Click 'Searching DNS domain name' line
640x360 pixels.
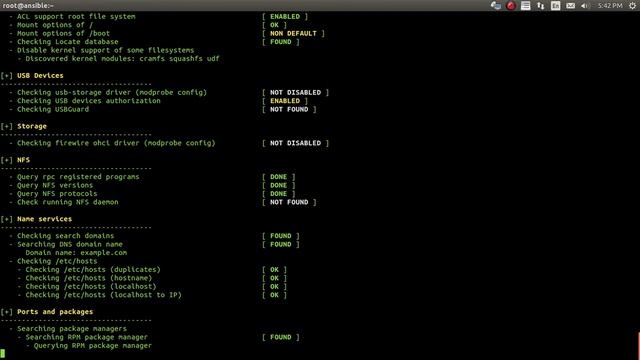click(70, 244)
